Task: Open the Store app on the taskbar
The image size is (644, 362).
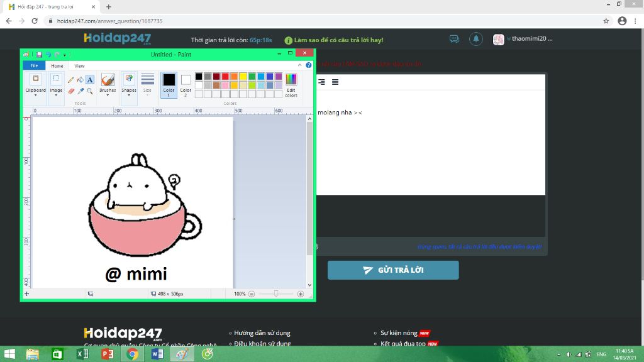Action: coord(57,354)
